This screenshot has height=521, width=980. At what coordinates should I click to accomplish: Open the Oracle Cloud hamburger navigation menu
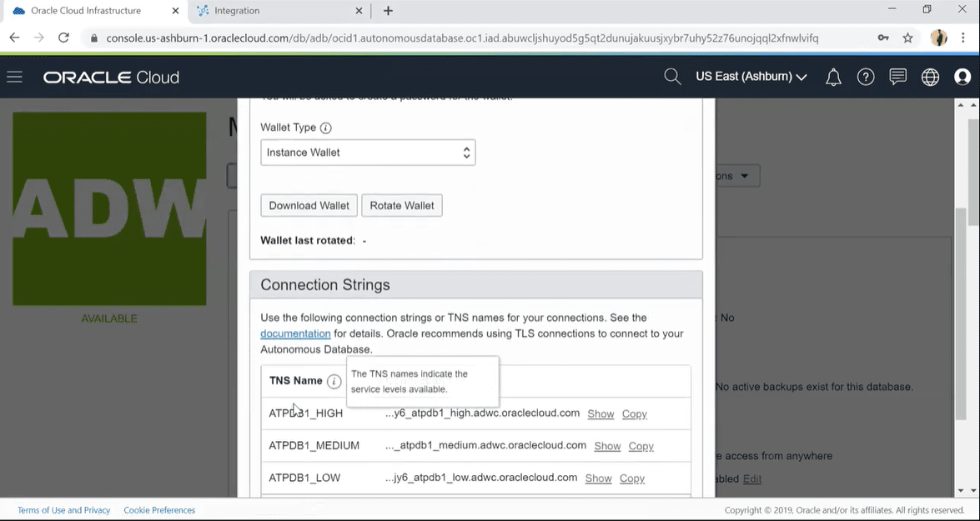(x=14, y=77)
